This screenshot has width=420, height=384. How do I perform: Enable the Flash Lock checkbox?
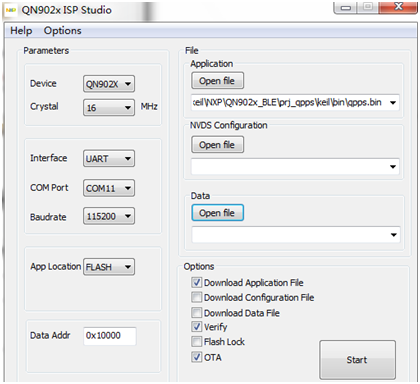pyautogui.click(x=196, y=342)
